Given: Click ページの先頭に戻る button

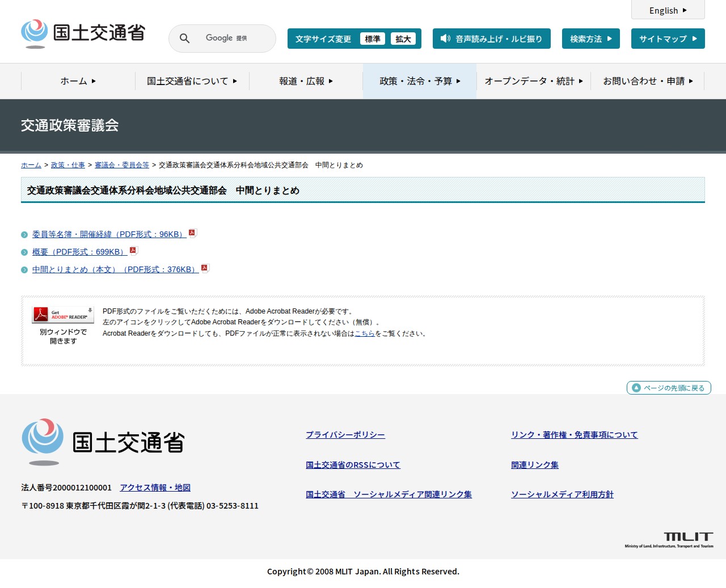Looking at the screenshot, I should (x=669, y=388).
